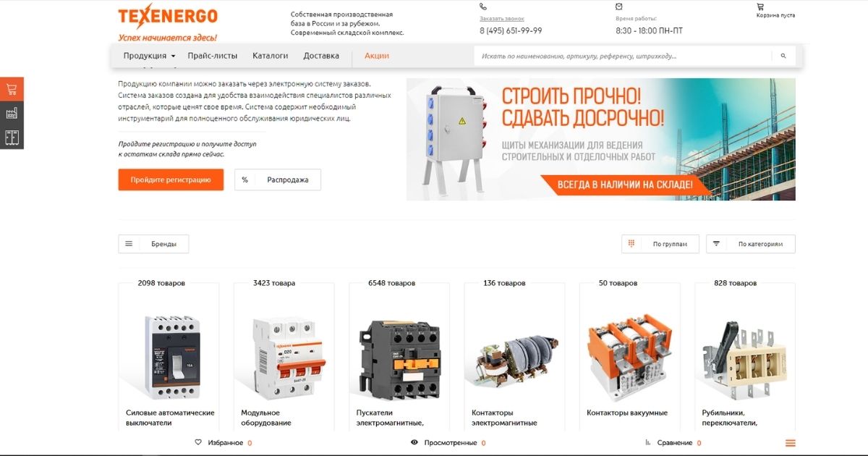
Task: Open Контакторы вакуумные product thumbnail
Action: [629, 354]
